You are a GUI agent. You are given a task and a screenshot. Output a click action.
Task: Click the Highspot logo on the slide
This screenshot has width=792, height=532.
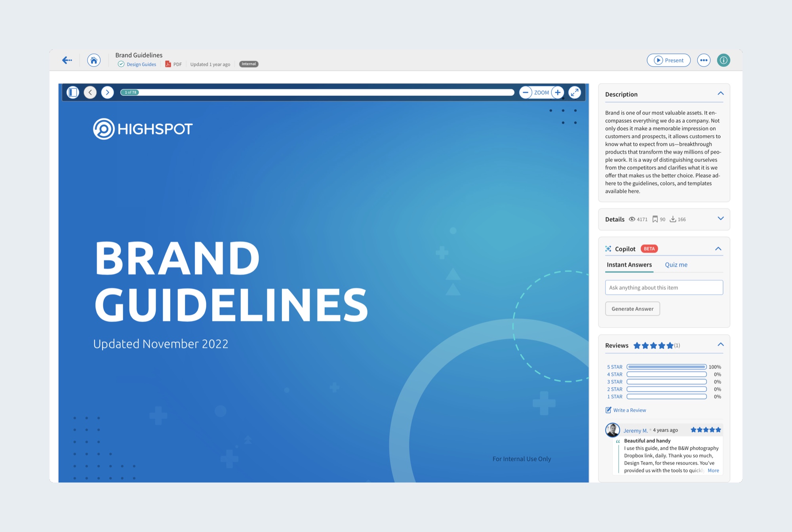[143, 129]
